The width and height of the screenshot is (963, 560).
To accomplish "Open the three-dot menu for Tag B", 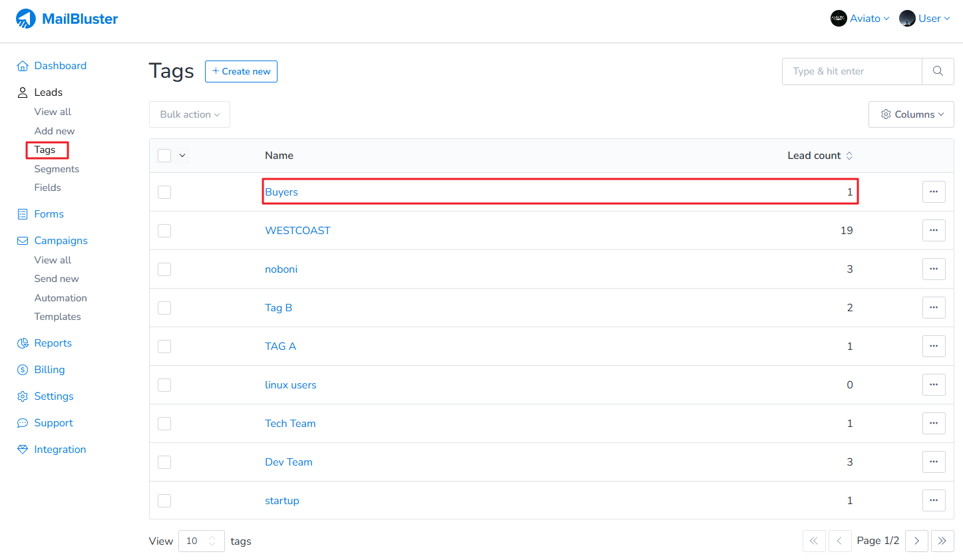I will [x=934, y=307].
